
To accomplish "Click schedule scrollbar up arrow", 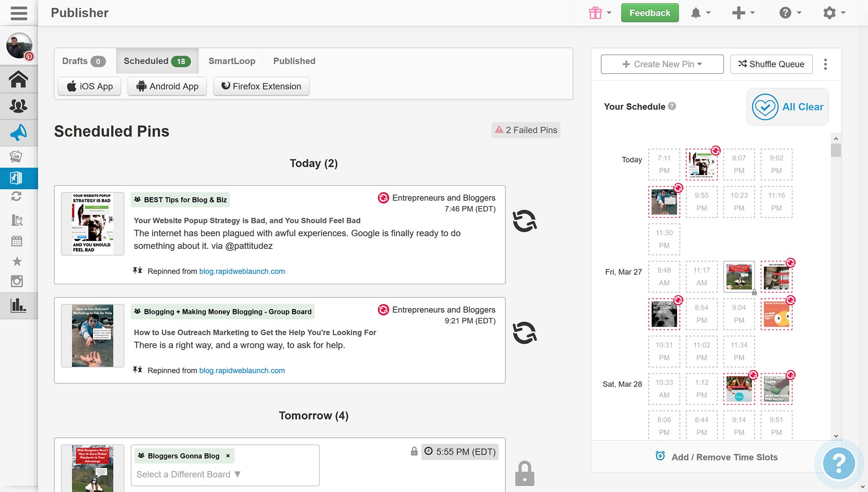I will (836, 139).
